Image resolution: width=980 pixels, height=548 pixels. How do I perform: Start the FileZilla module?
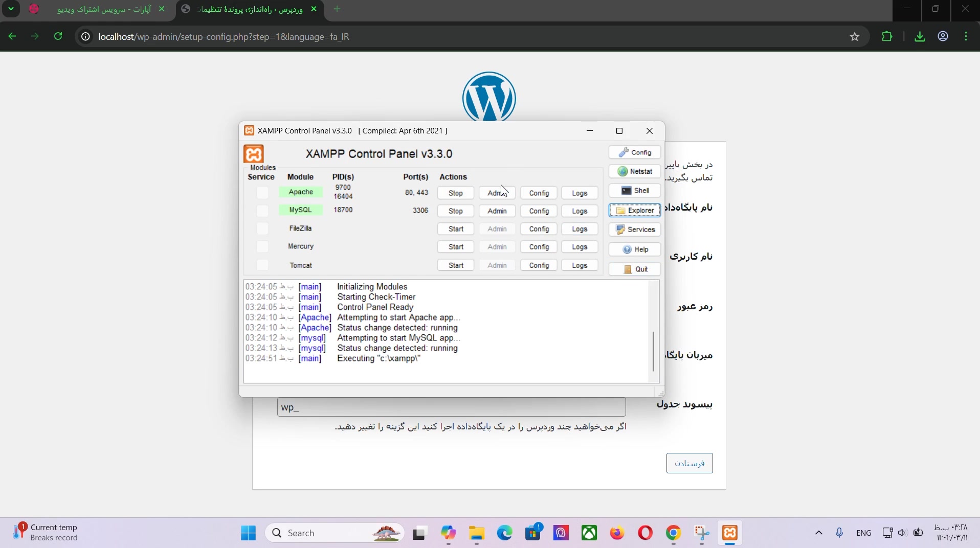pyautogui.click(x=456, y=229)
